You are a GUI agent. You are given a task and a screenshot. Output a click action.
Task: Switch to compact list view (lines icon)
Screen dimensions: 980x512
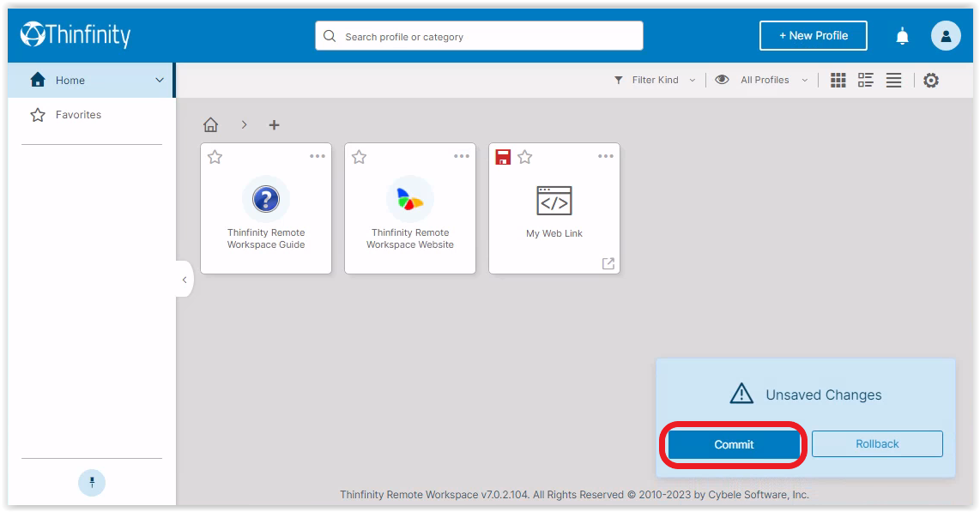893,80
